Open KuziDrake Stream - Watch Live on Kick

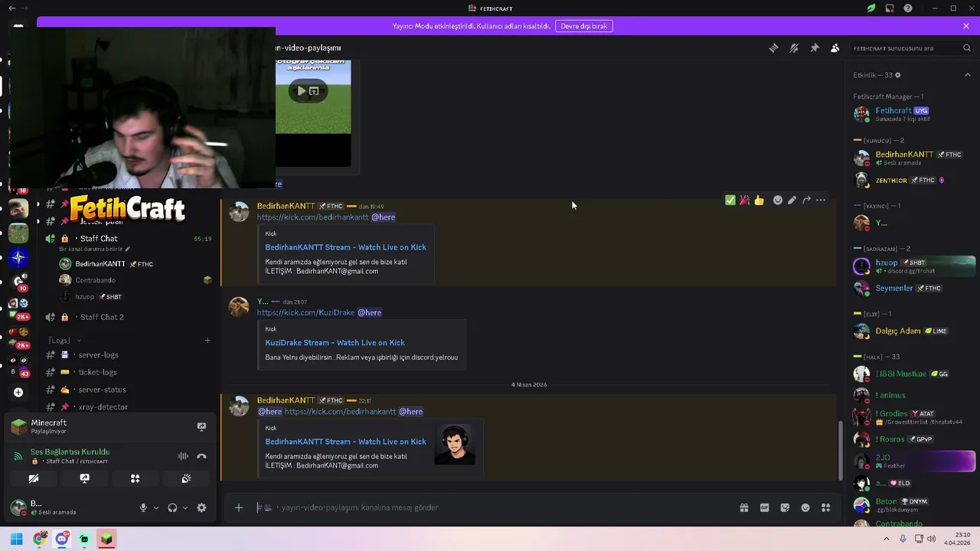335,343
